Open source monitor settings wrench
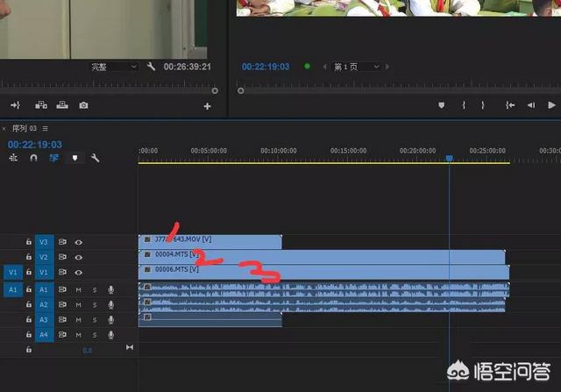This screenshot has width=561, height=392. click(x=151, y=67)
